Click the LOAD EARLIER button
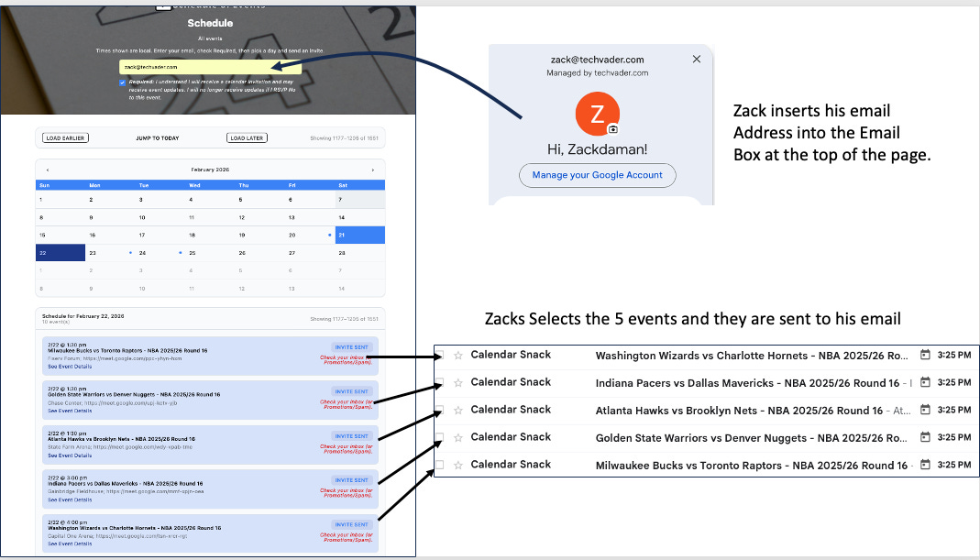 [x=65, y=137]
